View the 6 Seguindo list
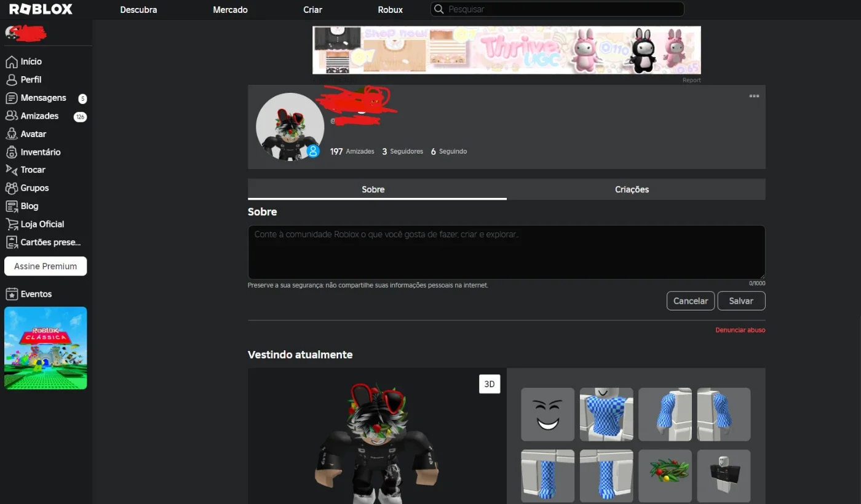Image resolution: width=861 pixels, height=504 pixels. 449,151
